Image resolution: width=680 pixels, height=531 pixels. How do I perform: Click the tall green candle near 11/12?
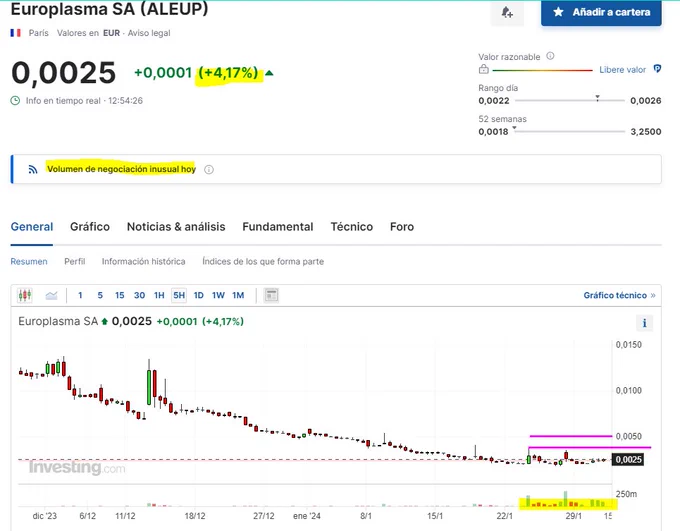pos(149,387)
